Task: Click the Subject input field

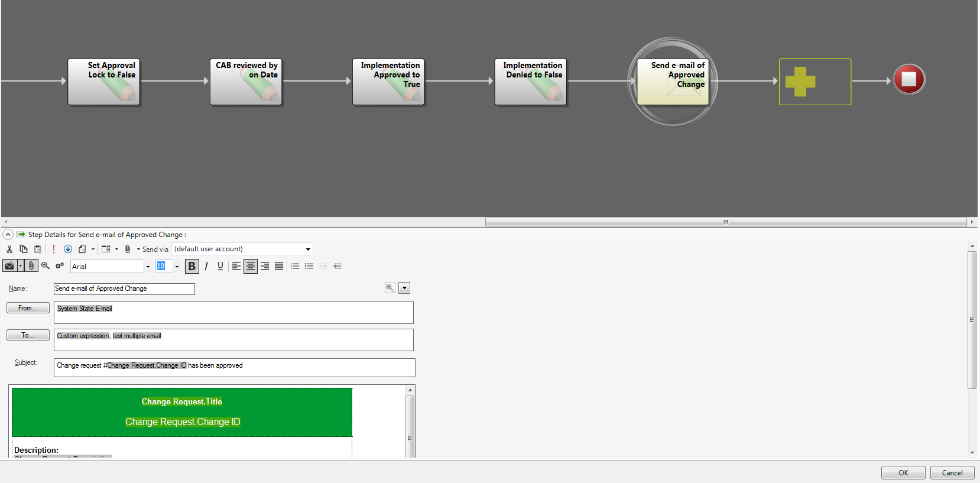Action: [x=234, y=367]
